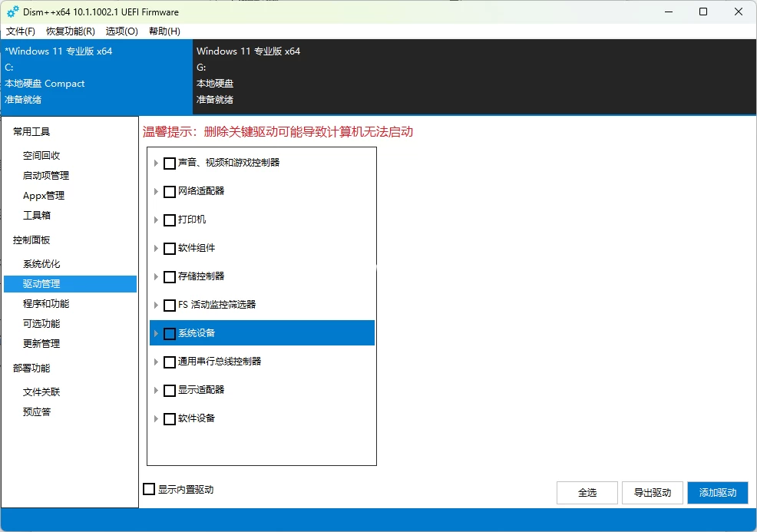This screenshot has width=757, height=532.
Task: Select the Windows 11 专业版 G: image tile
Action: [x=474, y=76]
